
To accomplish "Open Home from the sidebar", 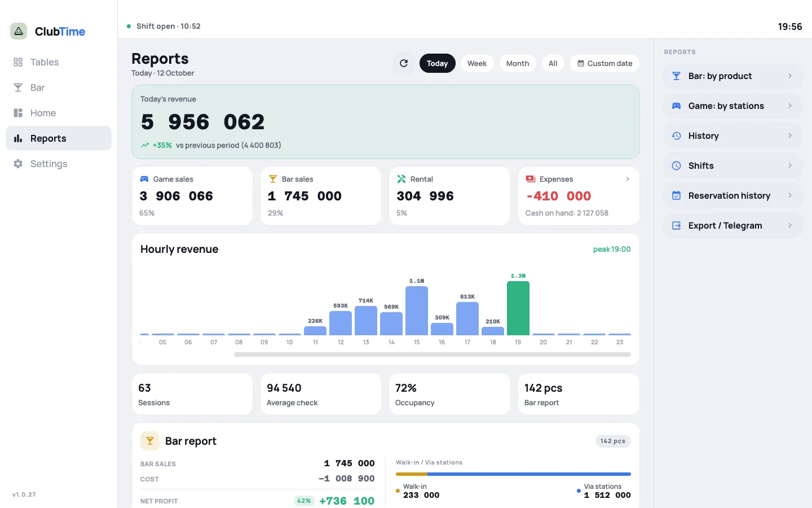I will pyautogui.click(x=59, y=113).
